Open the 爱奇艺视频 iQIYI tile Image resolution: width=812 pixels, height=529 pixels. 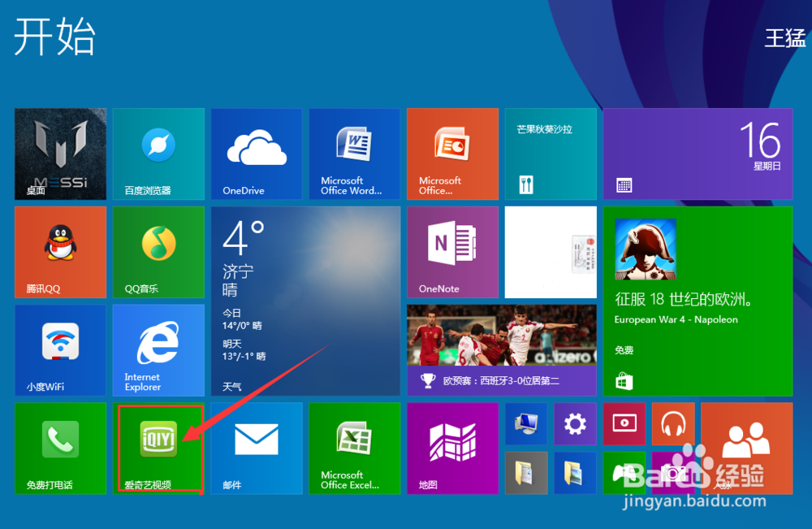tap(158, 449)
